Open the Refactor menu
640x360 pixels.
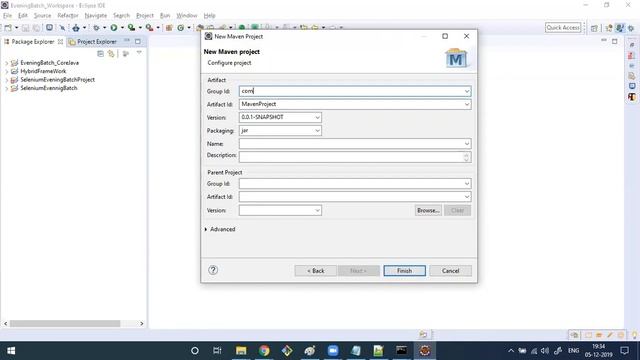(68, 16)
